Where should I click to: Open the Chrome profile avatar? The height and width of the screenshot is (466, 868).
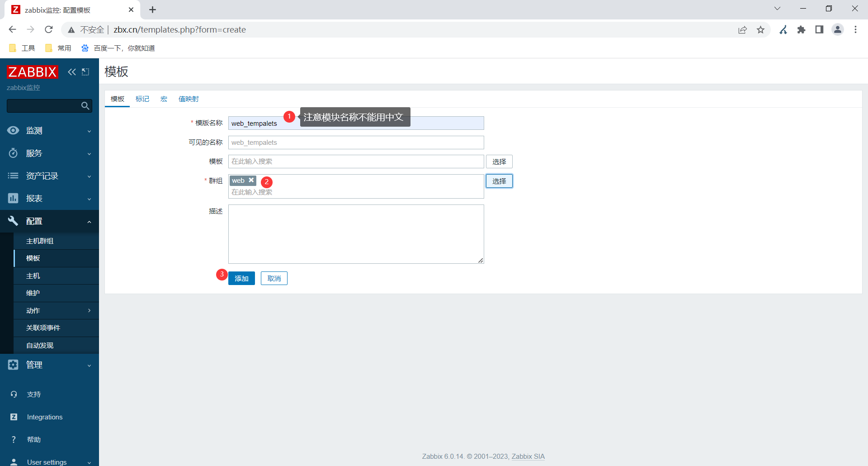point(838,30)
